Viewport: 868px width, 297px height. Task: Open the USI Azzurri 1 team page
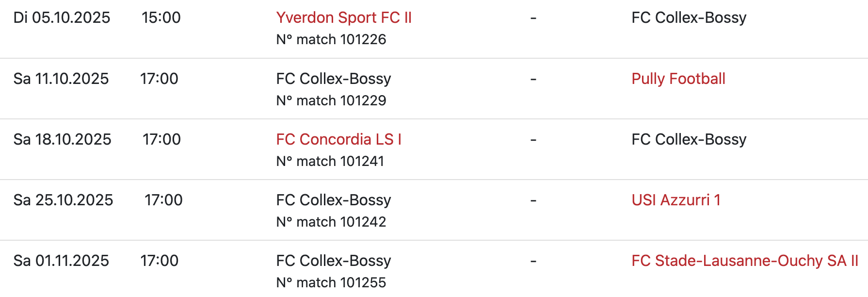tap(675, 200)
